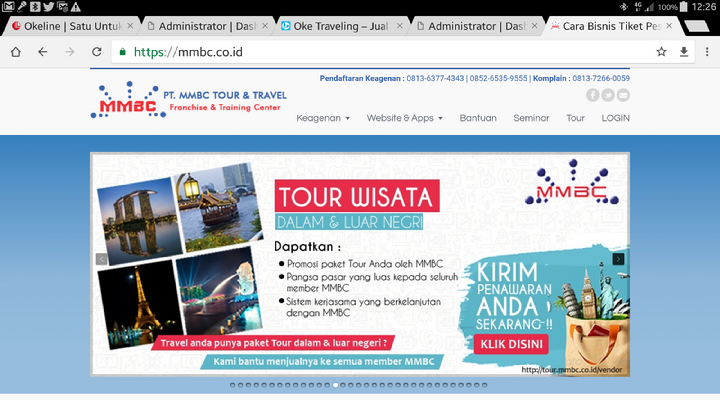This screenshot has width=720, height=400.
Task: Click the 'PT. MMBC TOUR & TRAVEL' title
Action: pos(225,96)
